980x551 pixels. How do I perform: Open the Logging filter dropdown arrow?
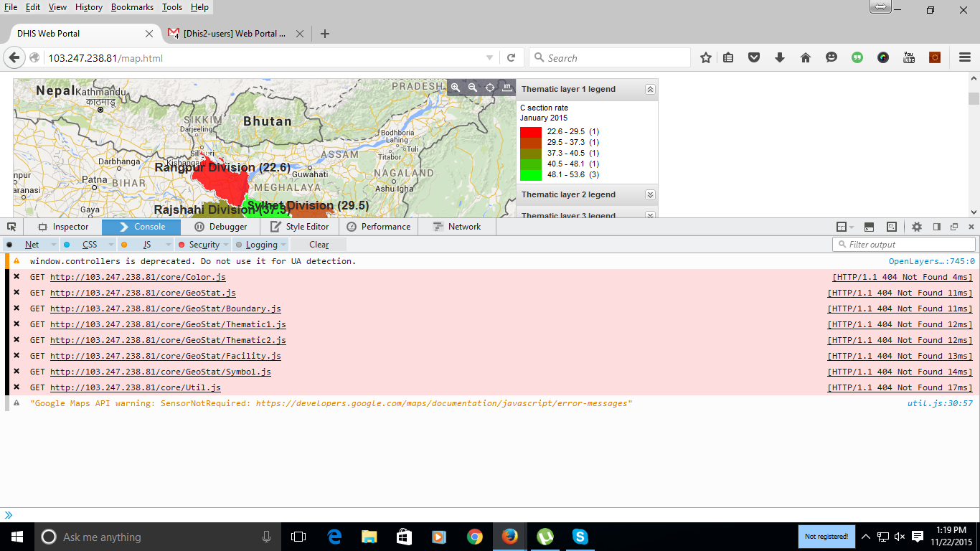(283, 245)
